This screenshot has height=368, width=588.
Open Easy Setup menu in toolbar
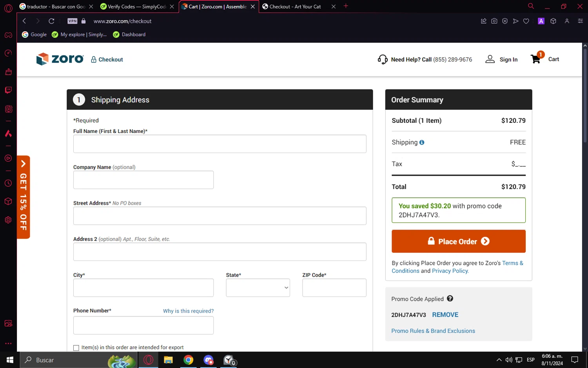[x=581, y=21]
